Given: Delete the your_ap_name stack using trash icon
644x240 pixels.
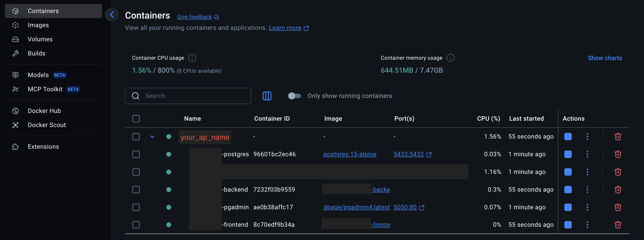Looking at the screenshot, I should click(x=617, y=137).
